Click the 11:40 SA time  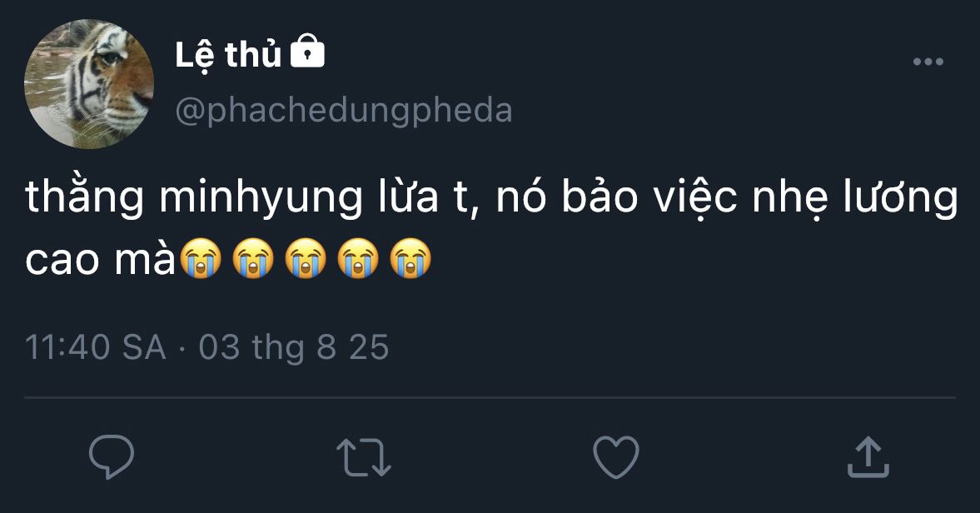click(x=96, y=347)
